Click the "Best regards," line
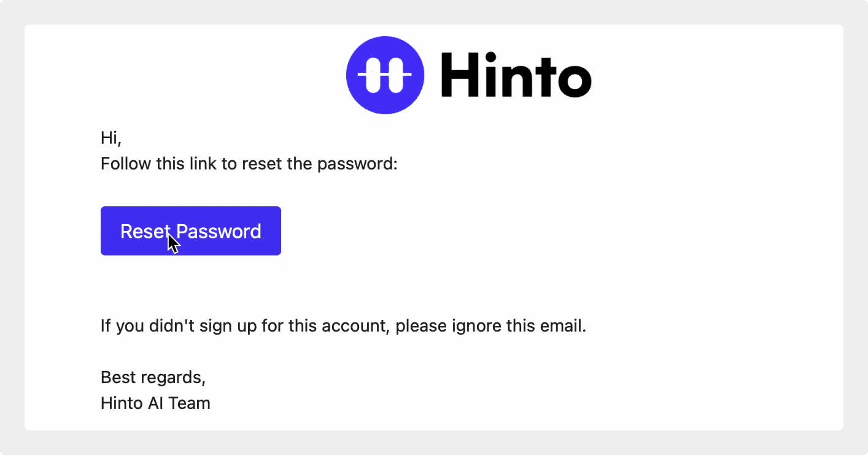 click(153, 377)
